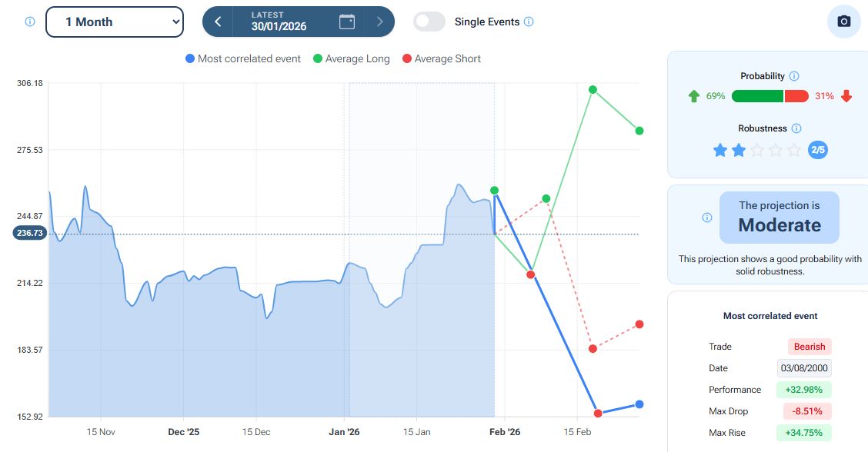Image resolution: width=868 pixels, height=452 pixels.
Task: Click info icon beside period dropdown
Action: [30, 22]
